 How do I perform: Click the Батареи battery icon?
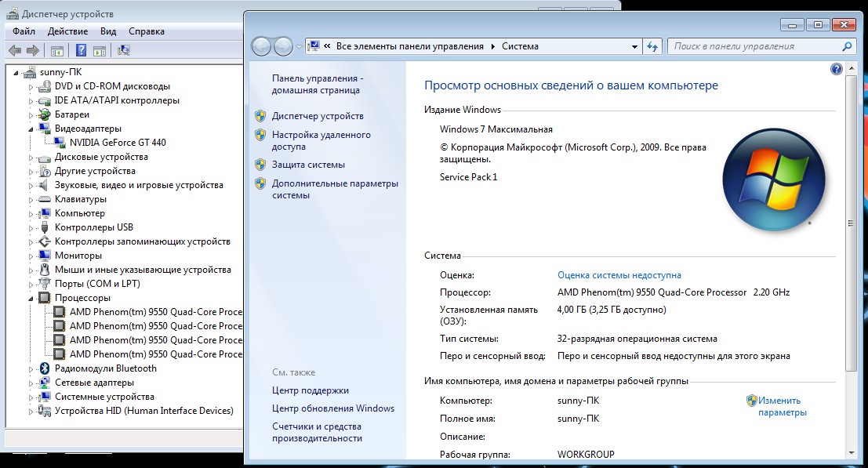[44, 114]
